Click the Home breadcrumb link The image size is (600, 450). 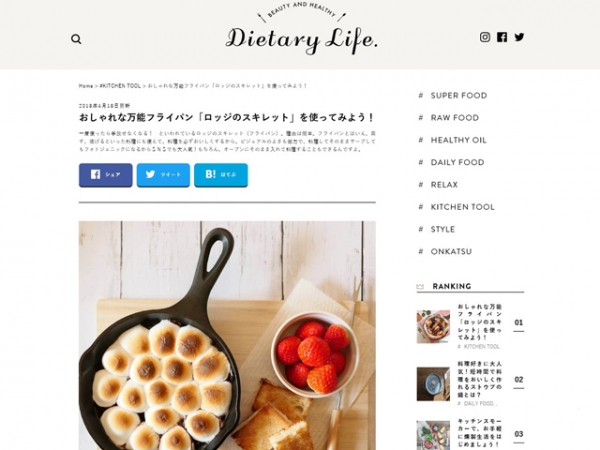(x=86, y=86)
